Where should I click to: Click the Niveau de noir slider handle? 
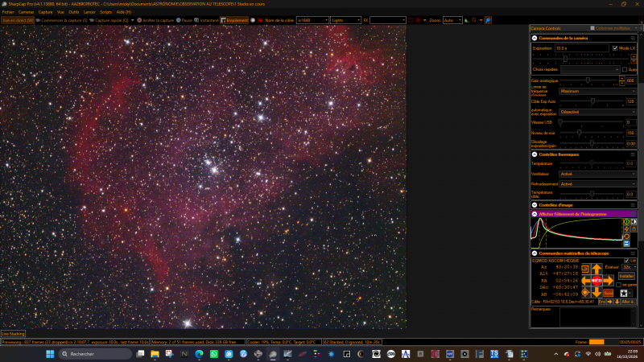[579, 133]
